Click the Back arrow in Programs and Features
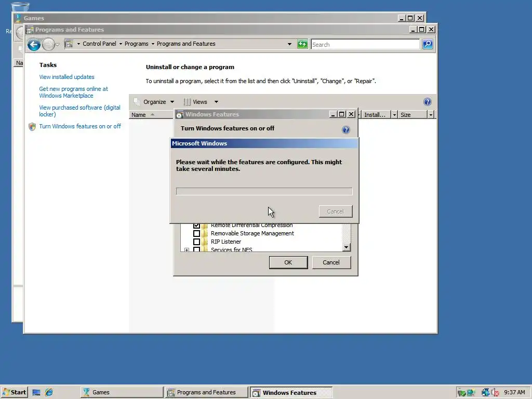 click(34, 45)
